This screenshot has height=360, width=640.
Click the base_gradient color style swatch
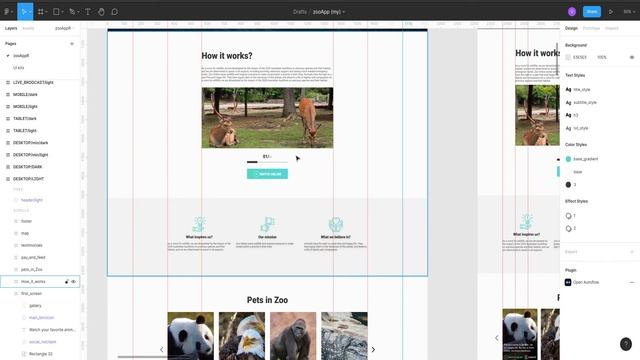pyautogui.click(x=568, y=159)
